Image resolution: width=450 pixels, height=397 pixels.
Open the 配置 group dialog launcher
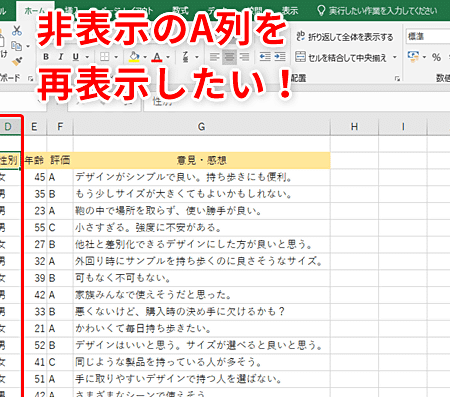click(397, 79)
